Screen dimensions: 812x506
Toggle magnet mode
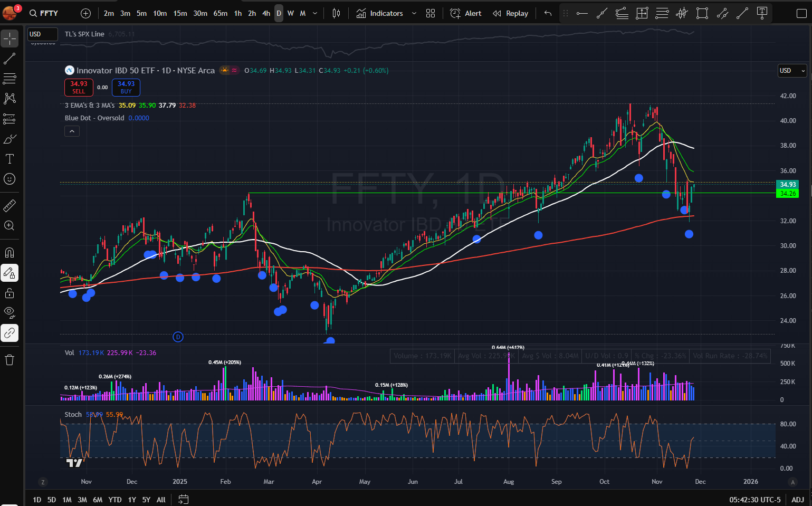[9, 253]
